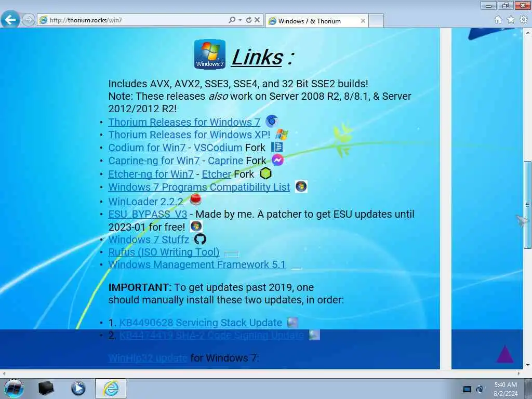The image size is (532, 399).
Task: Click the Show desktop strip
Action: tap(528, 389)
